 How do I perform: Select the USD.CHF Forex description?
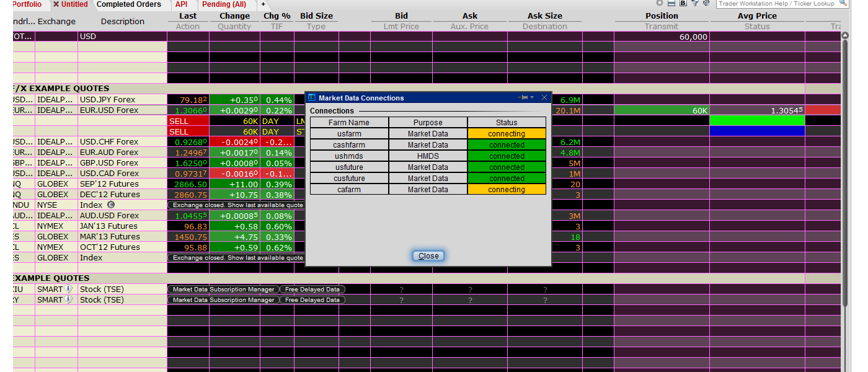(x=122, y=141)
